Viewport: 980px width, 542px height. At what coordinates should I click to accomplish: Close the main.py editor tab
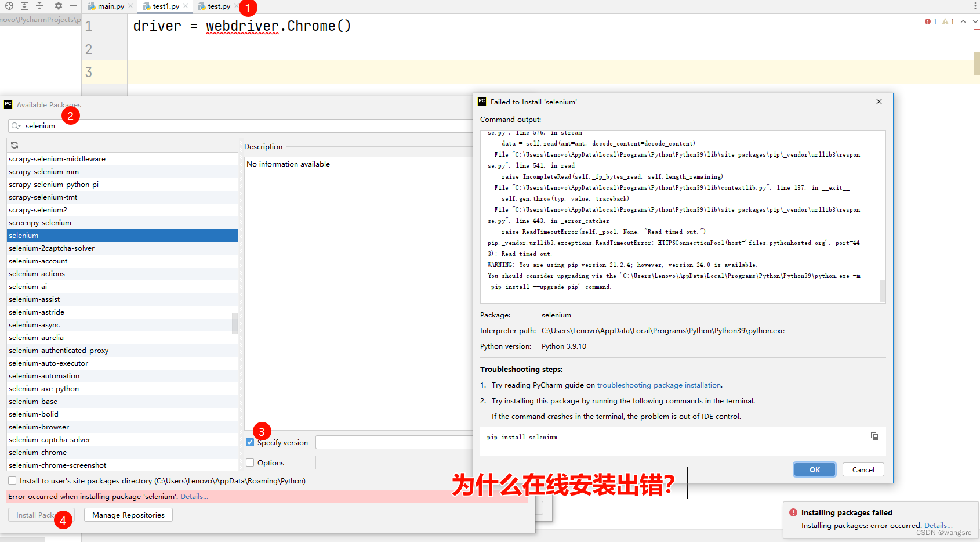point(130,6)
